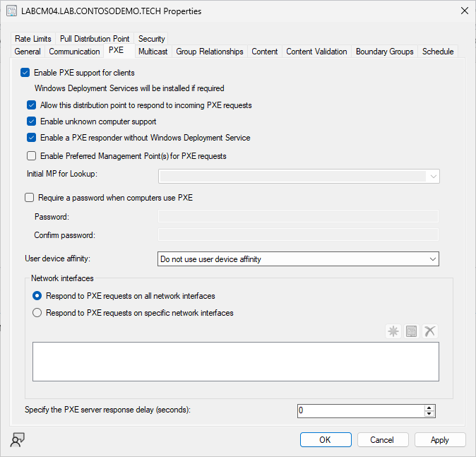Image resolution: width=476 pixels, height=457 pixels.
Task: Click the Cancel button
Action: pos(383,439)
